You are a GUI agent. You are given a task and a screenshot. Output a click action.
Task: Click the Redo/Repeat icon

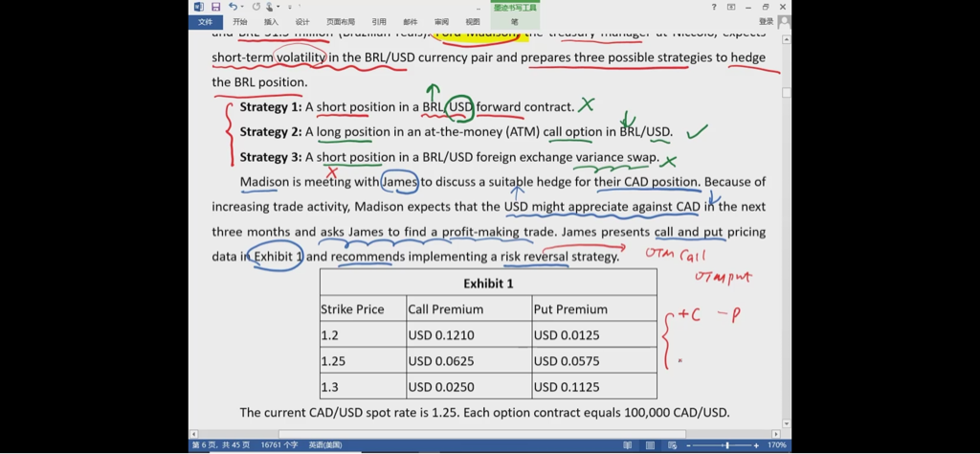tap(256, 7)
